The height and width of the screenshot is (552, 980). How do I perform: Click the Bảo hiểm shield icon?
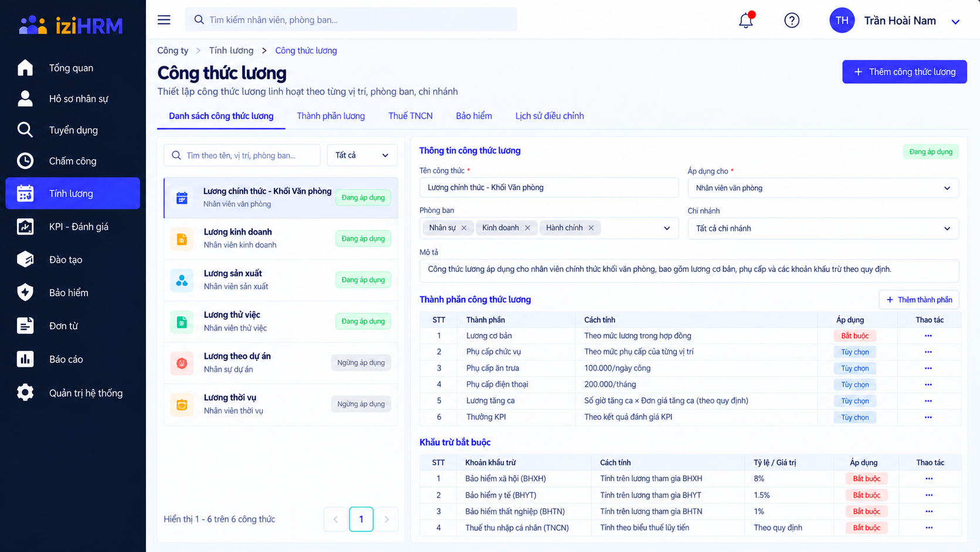click(x=25, y=292)
